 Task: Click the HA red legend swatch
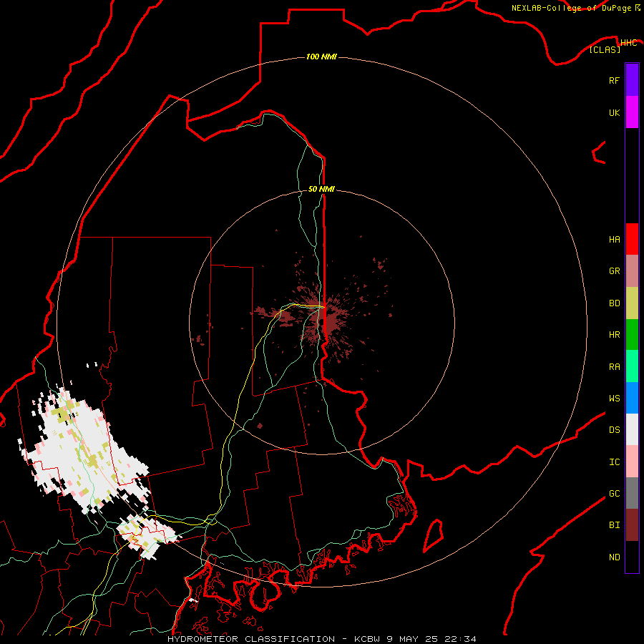pyautogui.click(x=632, y=239)
